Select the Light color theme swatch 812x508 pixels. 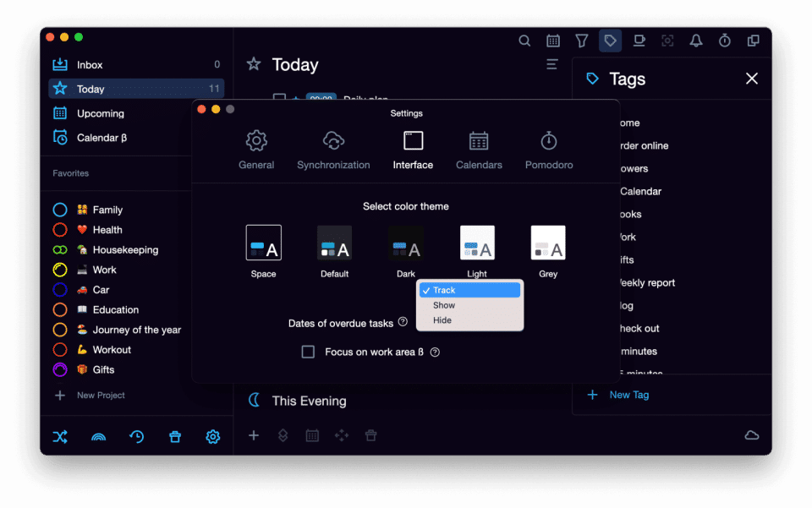tap(477, 243)
